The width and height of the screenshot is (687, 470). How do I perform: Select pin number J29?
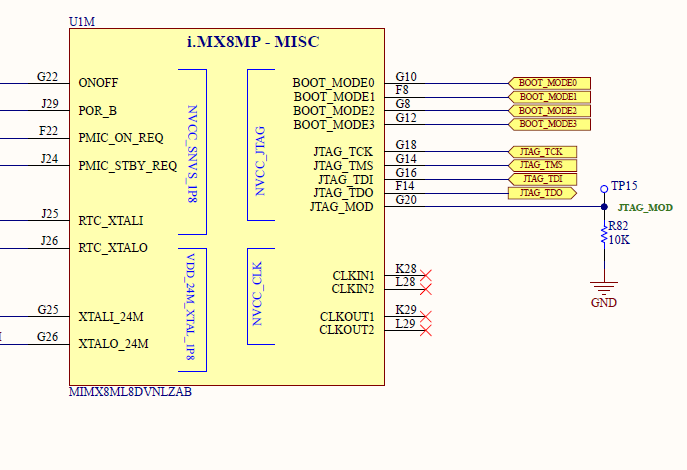pyautogui.click(x=50, y=104)
